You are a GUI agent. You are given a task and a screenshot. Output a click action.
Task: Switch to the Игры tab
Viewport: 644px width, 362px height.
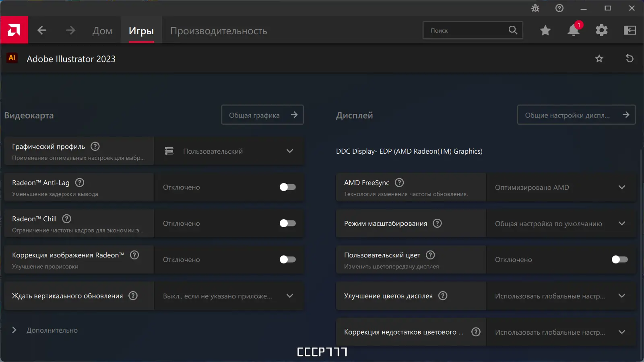(141, 31)
